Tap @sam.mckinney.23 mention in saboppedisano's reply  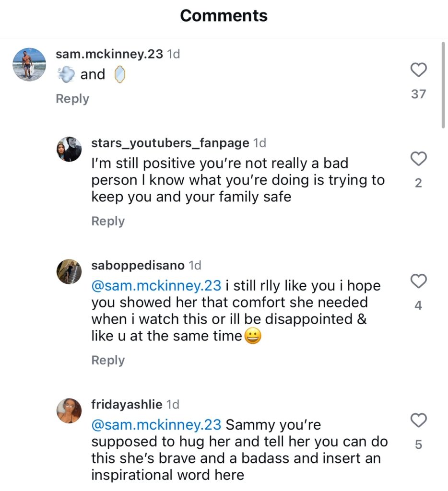click(156, 286)
